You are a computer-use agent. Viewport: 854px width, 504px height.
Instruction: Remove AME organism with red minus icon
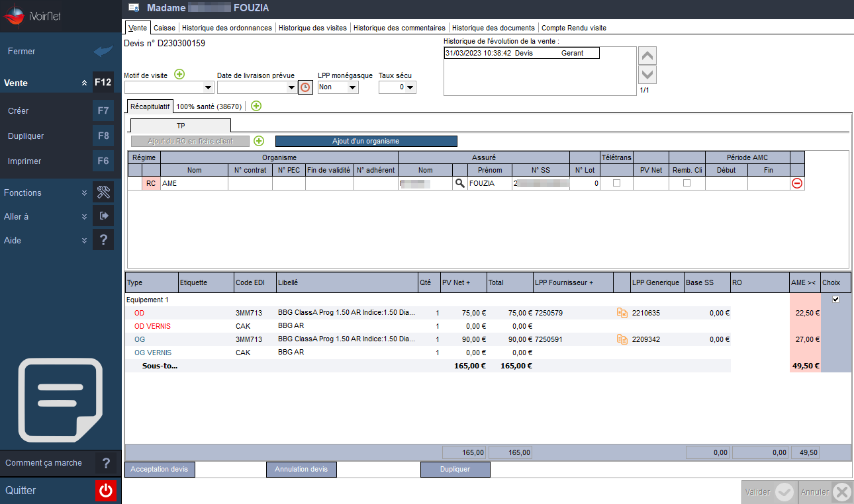click(x=797, y=183)
